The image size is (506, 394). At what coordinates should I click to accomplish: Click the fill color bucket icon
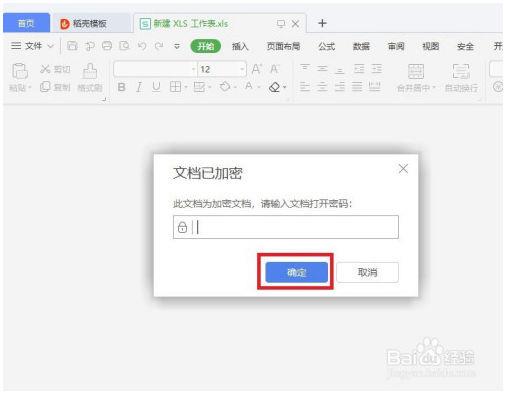225,87
